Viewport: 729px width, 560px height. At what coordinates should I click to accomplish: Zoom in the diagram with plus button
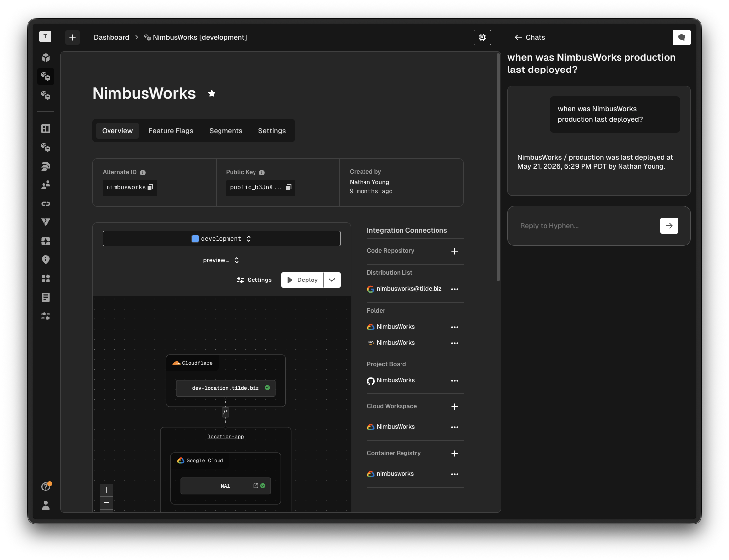click(x=107, y=490)
